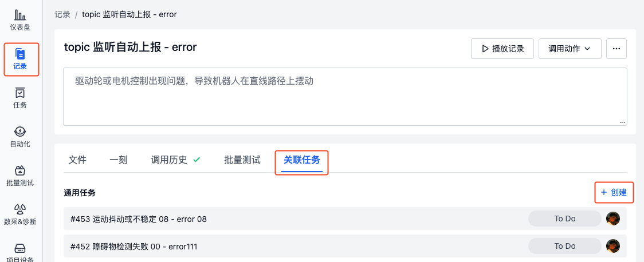644x262 pixels.
Task: Select the 记录 records sidebar icon
Action: [x=19, y=59]
